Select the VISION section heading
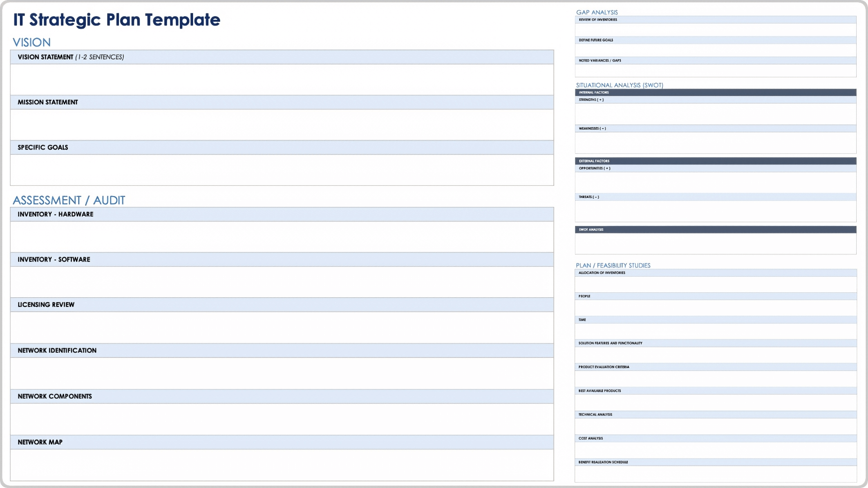This screenshot has height=488, width=868. [32, 42]
